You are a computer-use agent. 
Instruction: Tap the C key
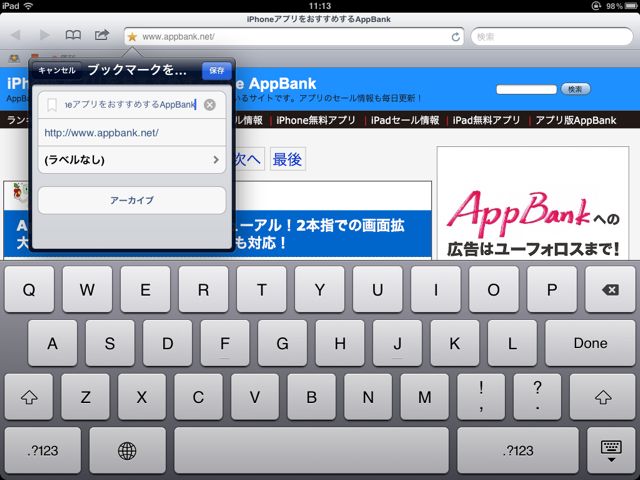(x=198, y=397)
